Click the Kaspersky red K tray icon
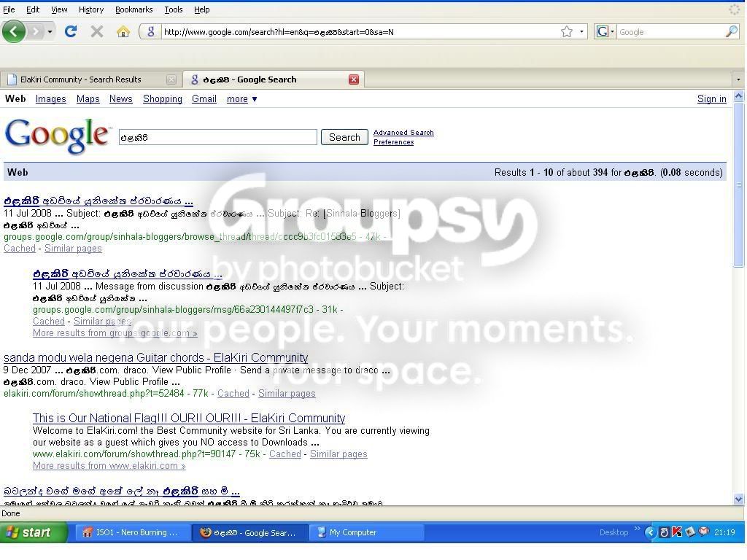Viewport: 747px width, 560px height. [676, 532]
